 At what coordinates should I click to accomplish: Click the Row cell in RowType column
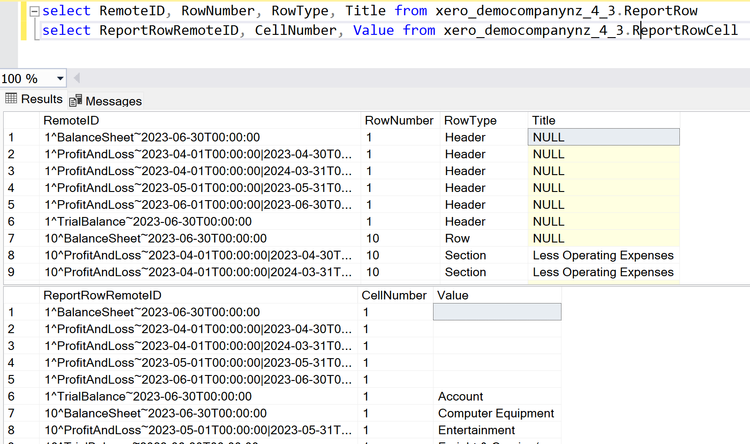(x=484, y=238)
